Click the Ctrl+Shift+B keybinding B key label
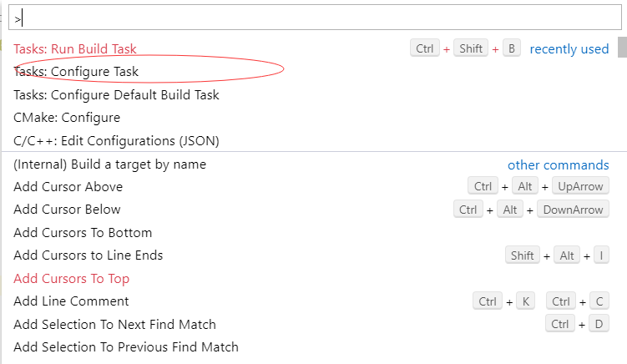Viewport: 627px width, 364px height. click(x=512, y=48)
